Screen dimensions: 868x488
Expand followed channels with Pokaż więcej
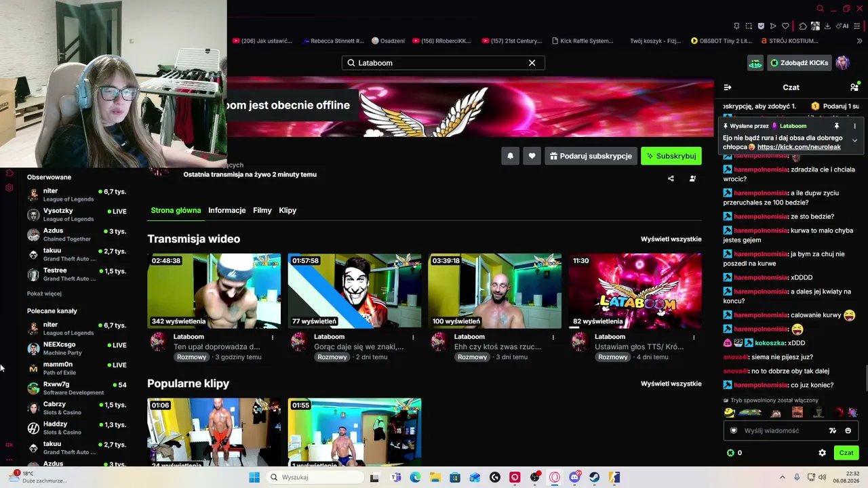(44, 294)
